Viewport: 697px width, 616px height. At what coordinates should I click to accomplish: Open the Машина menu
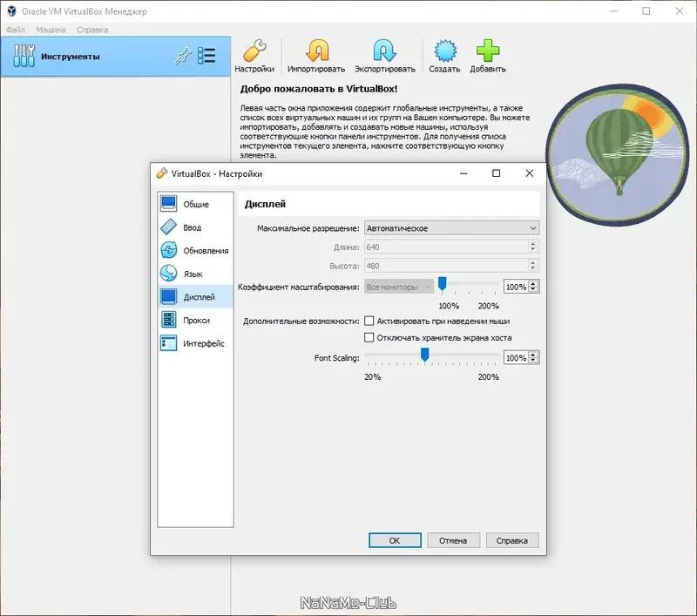pos(51,30)
